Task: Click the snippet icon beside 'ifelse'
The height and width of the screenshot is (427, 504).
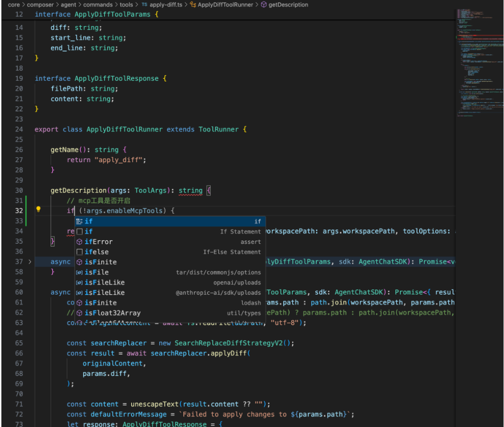Action: (x=79, y=252)
